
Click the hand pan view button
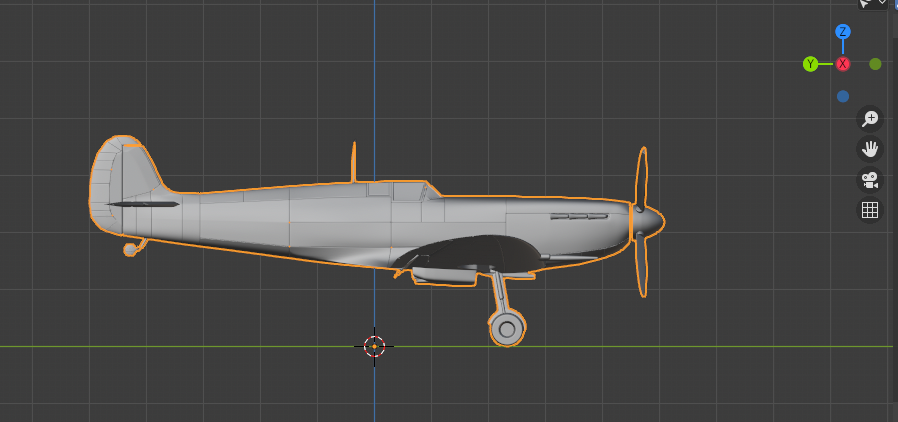(870, 149)
